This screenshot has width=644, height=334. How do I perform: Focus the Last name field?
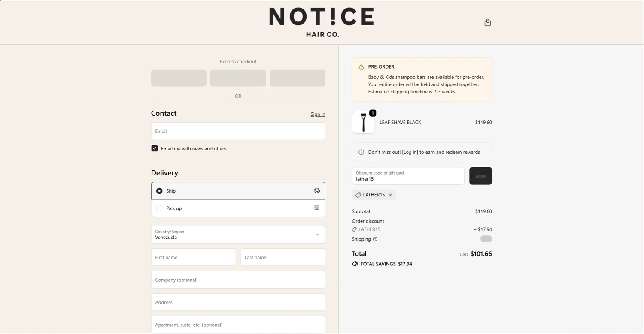tap(283, 257)
